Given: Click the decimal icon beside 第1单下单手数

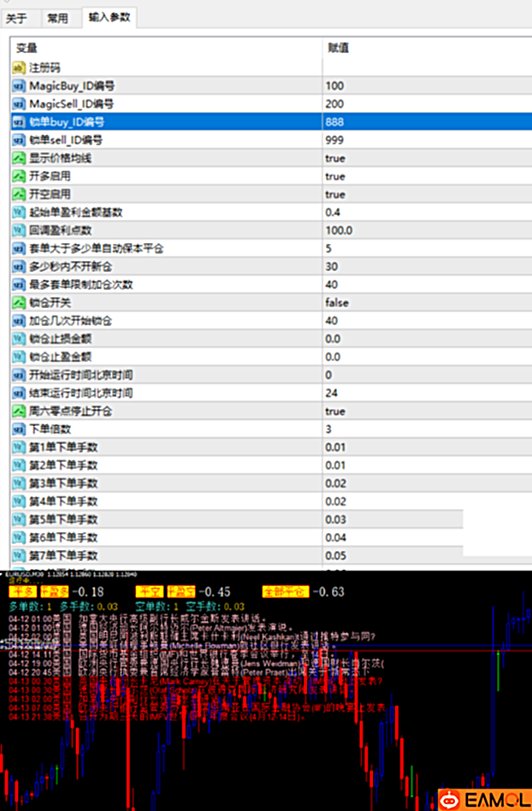Looking at the screenshot, I should click(x=19, y=447).
